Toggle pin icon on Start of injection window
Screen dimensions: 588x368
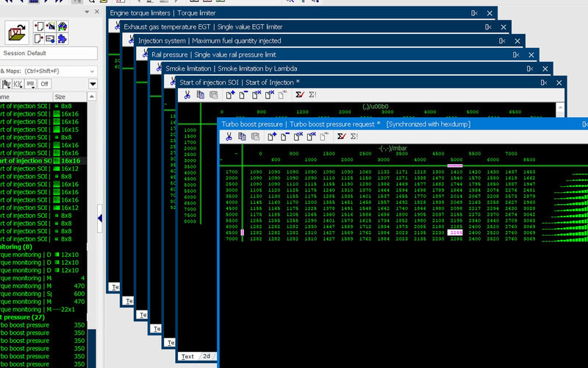(x=544, y=82)
